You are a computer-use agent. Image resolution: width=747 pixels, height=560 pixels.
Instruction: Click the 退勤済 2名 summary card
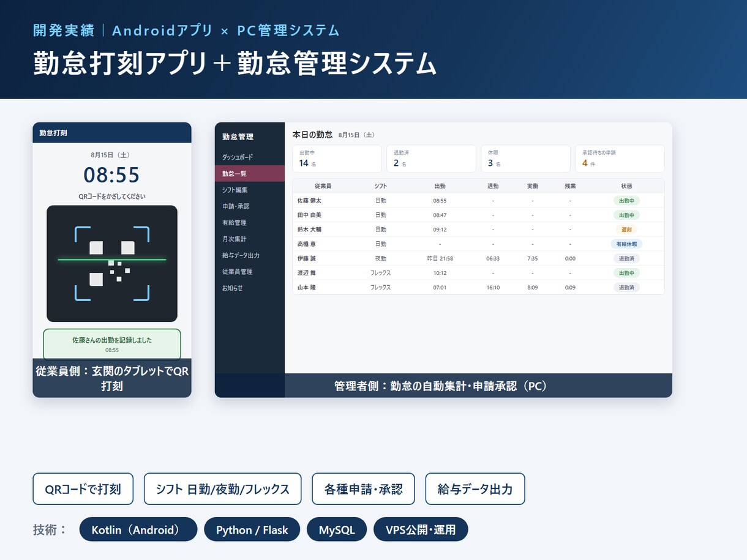point(431,159)
